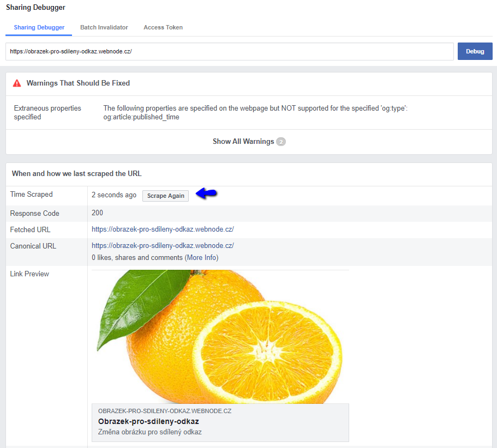Viewport: 497px width, 448px height.
Task: Click the URL input field
Action: (230, 51)
